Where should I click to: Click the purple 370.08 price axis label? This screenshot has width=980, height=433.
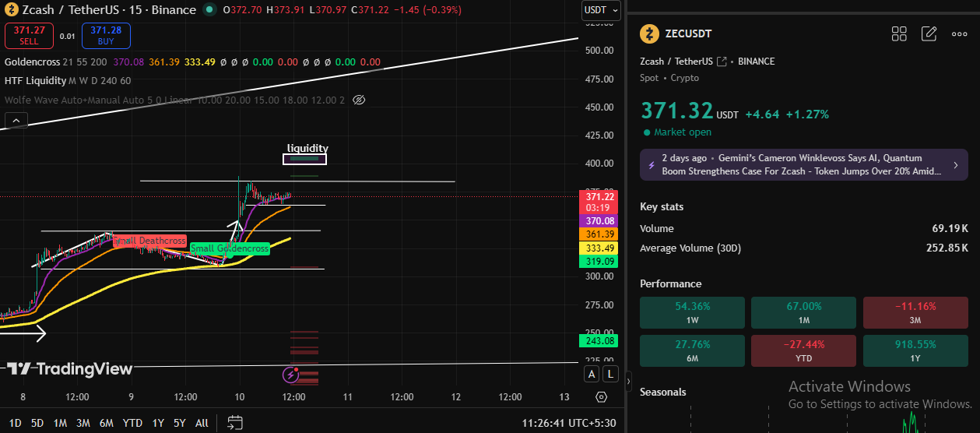point(599,221)
